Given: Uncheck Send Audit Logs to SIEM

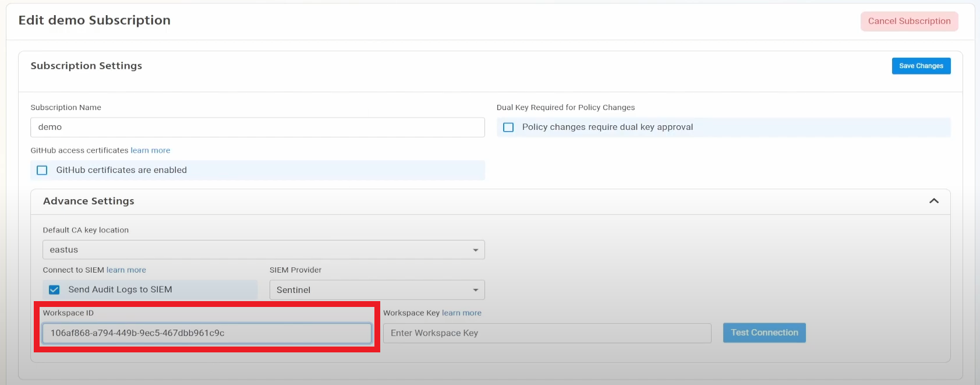Looking at the screenshot, I should click(x=54, y=290).
